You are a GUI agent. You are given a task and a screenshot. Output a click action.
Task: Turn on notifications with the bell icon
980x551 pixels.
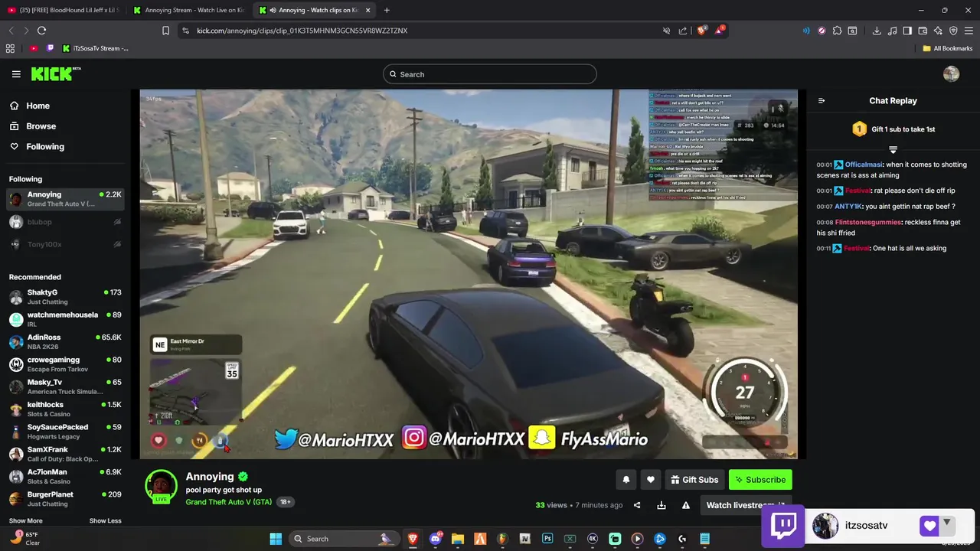tap(626, 480)
